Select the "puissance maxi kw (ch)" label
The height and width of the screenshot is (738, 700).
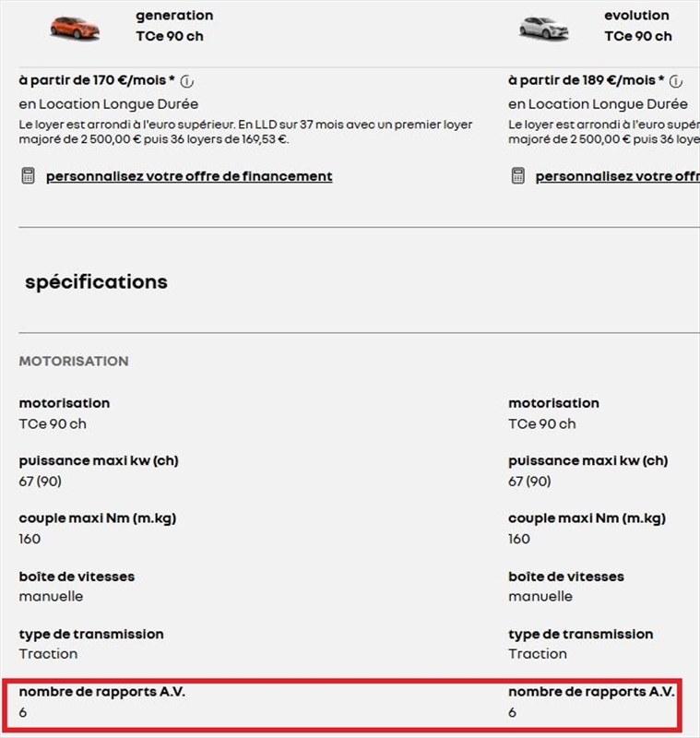(x=99, y=459)
